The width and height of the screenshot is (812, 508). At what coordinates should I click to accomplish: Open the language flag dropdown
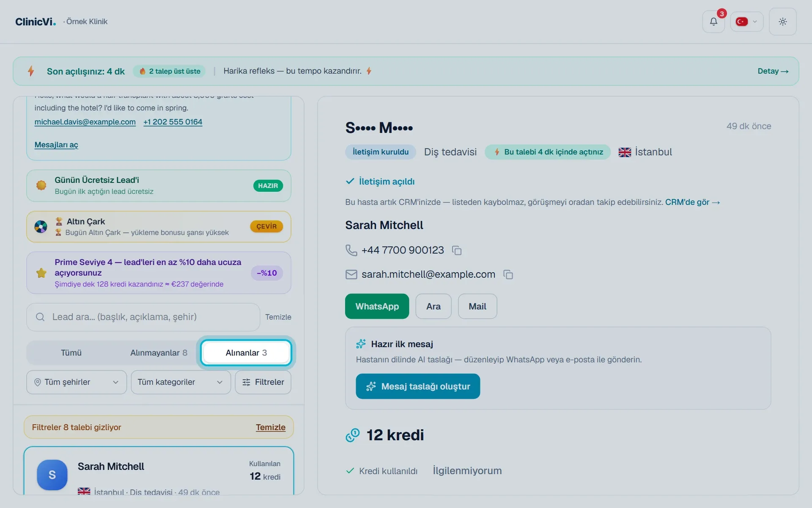[x=746, y=22]
